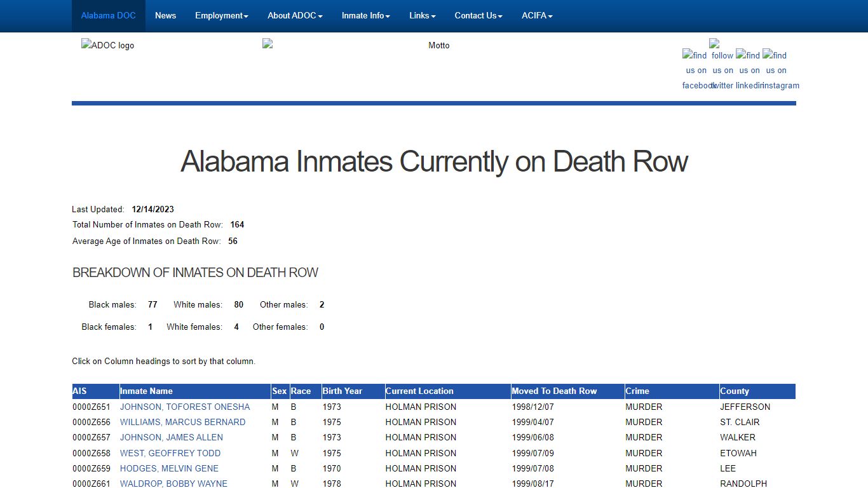
Task: Open JOHNSON, JAMES ALLEN inmate record
Action: point(172,437)
